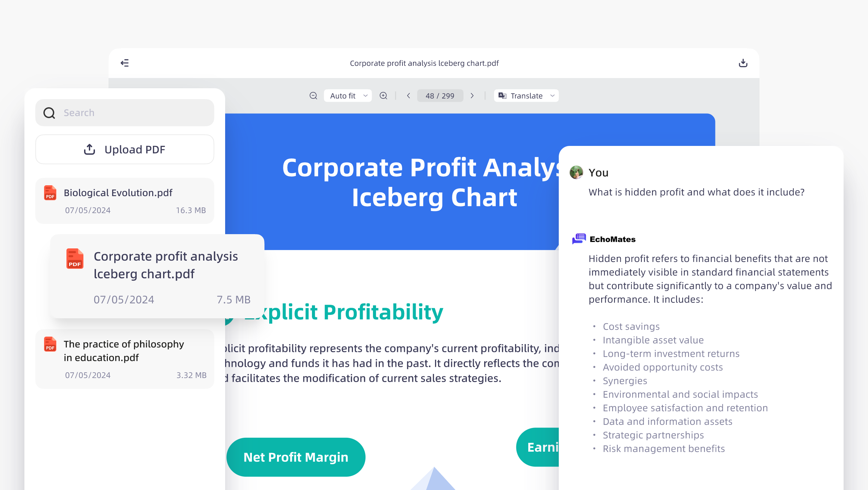Screen dimensions: 868x490
Task: Click the back arrow navigation icon
Action: click(x=124, y=63)
